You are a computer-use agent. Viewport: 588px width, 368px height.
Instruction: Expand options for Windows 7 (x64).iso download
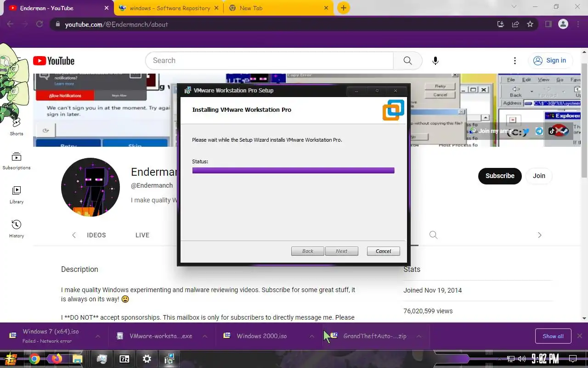(x=98, y=336)
